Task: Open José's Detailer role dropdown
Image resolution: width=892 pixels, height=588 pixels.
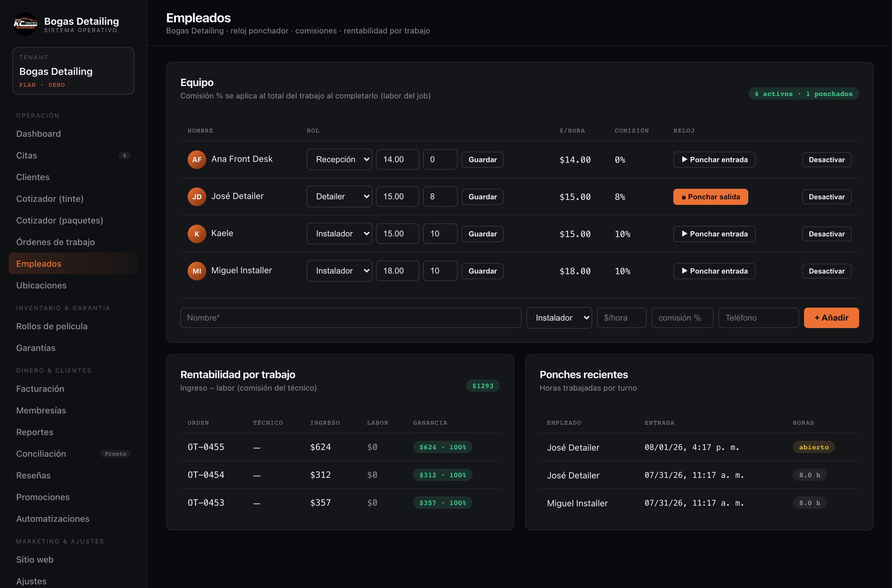Action: pos(339,197)
